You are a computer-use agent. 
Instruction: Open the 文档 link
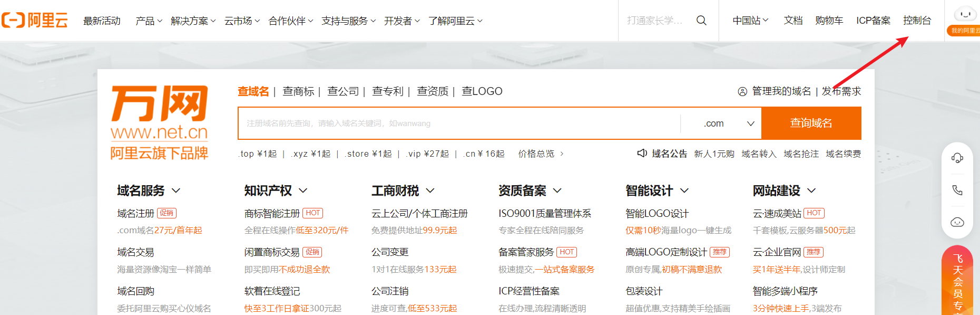click(793, 21)
